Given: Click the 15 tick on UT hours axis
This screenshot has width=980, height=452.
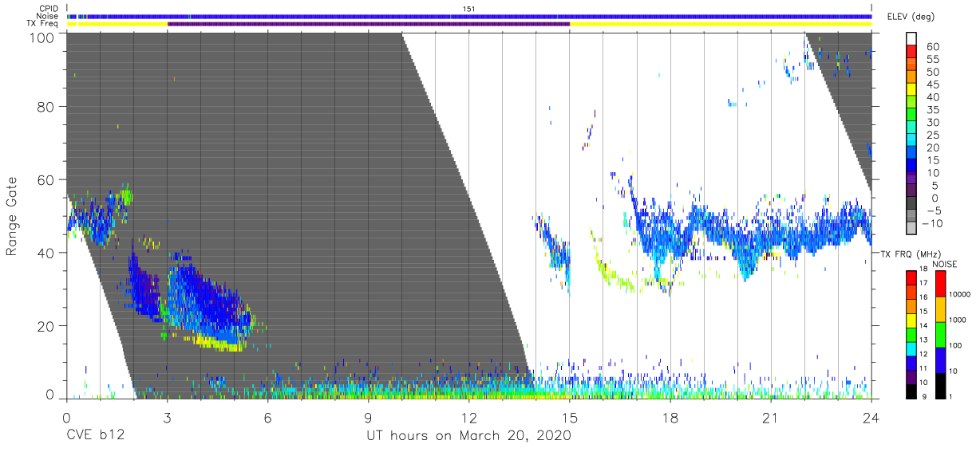Looking at the screenshot, I should click(570, 418).
